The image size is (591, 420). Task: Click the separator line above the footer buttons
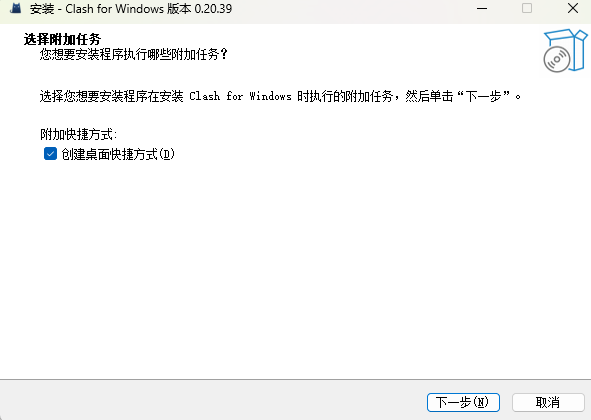(296, 379)
